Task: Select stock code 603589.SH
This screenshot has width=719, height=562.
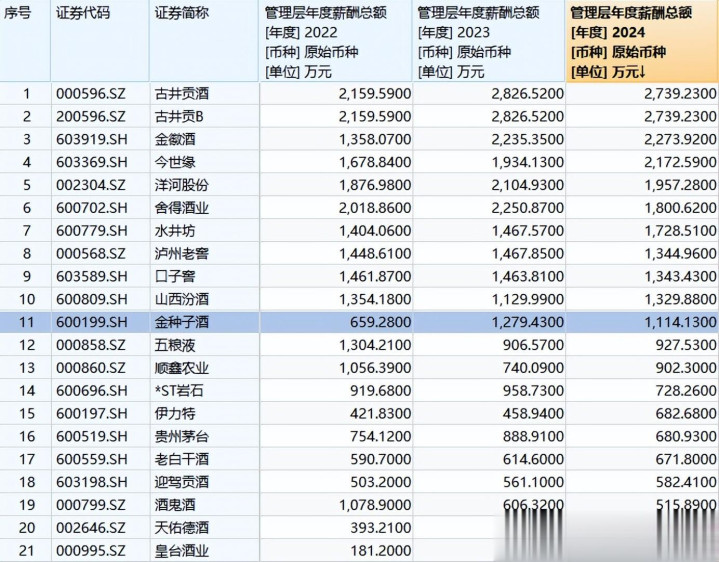Action: (92, 277)
